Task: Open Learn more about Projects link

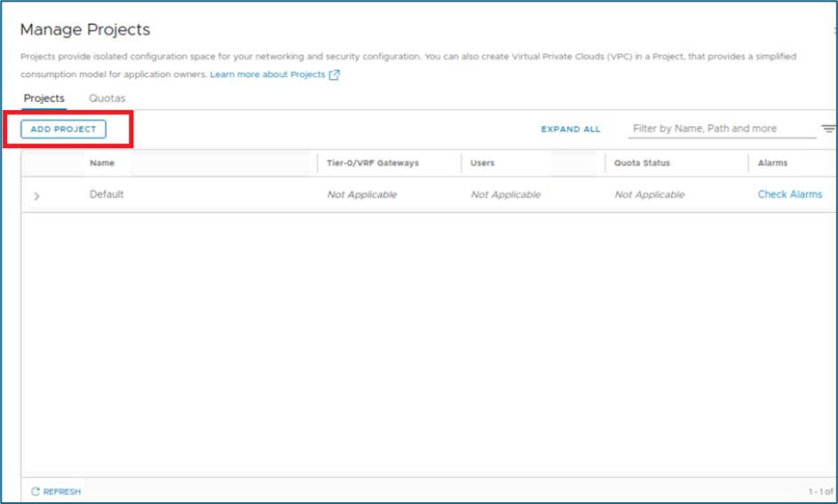Action: (267, 75)
